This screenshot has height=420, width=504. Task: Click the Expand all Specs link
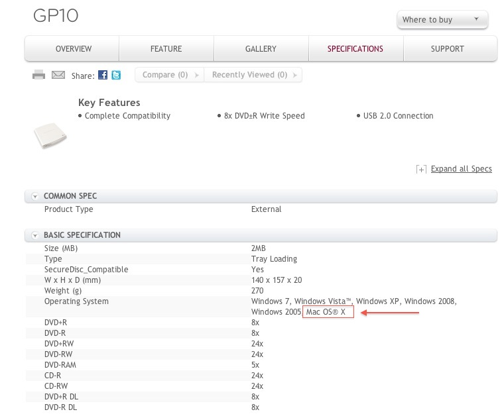[x=462, y=169]
